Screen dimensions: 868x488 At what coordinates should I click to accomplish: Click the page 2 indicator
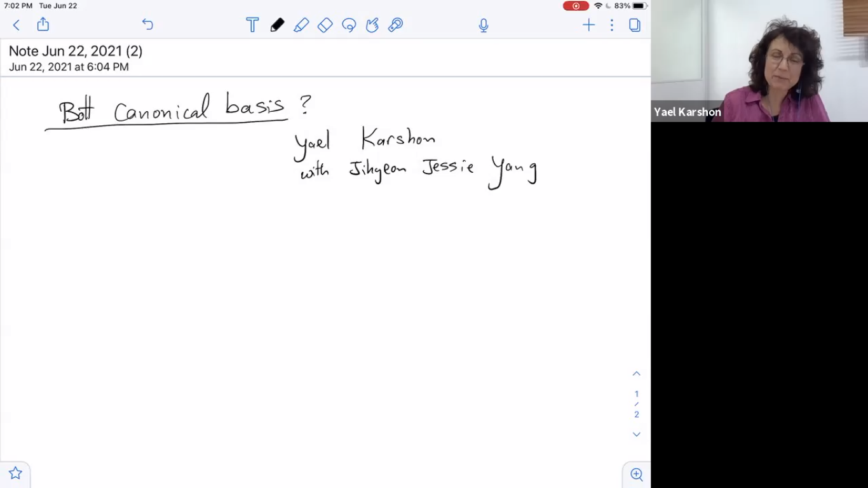[636, 414]
